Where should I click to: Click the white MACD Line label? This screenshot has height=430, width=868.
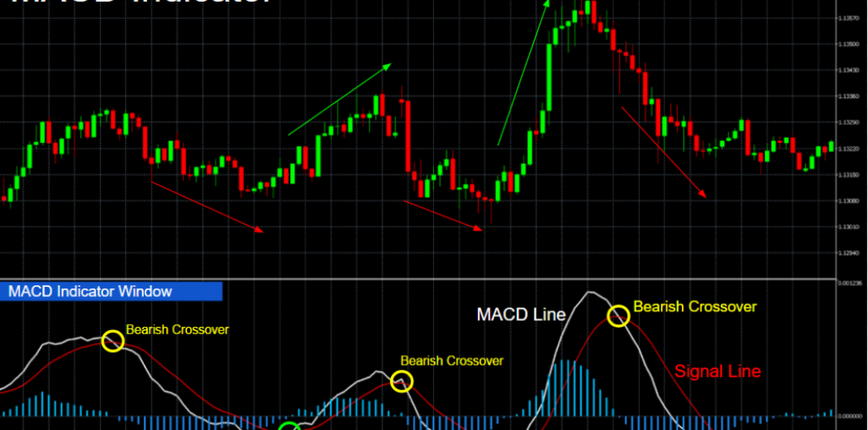(x=521, y=315)
